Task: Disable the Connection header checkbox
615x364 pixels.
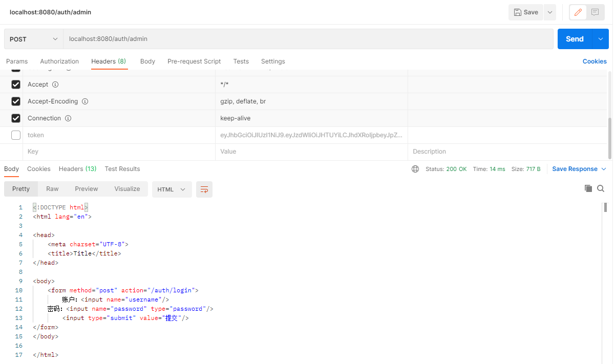Action: [16, 118]
